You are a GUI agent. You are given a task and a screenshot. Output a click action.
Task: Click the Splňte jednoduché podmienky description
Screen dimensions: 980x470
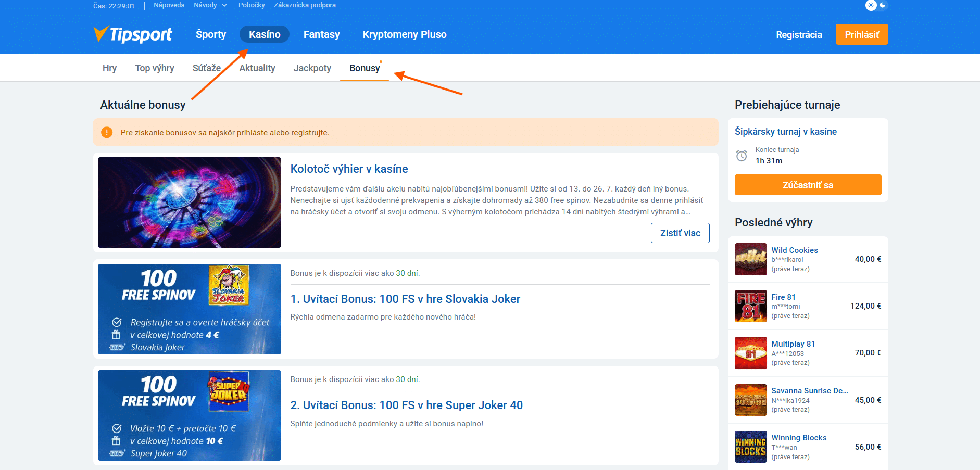tap(387, 424)
